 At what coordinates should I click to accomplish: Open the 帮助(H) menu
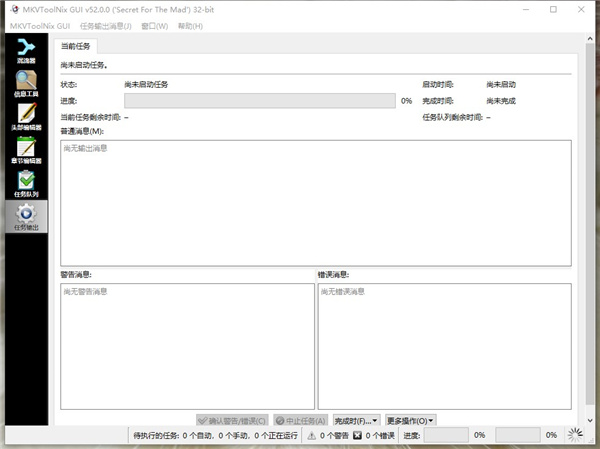coord(190,26)
